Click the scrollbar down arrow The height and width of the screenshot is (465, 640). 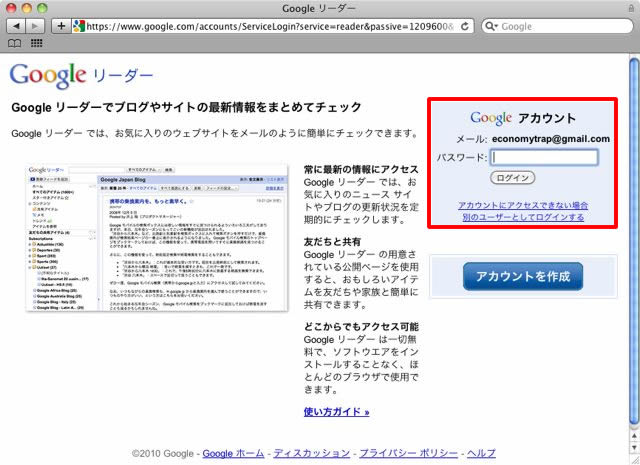tap(634, 448)
